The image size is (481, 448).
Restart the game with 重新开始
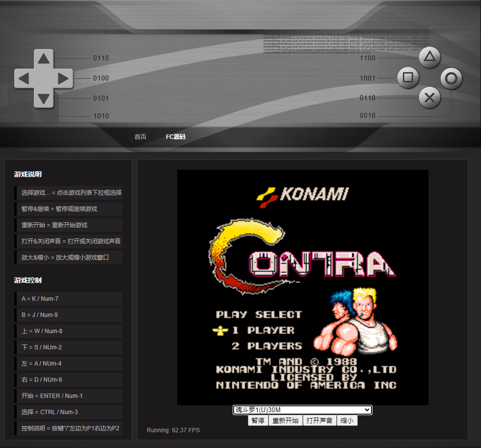pyautogui.click(x=285, y=421)
